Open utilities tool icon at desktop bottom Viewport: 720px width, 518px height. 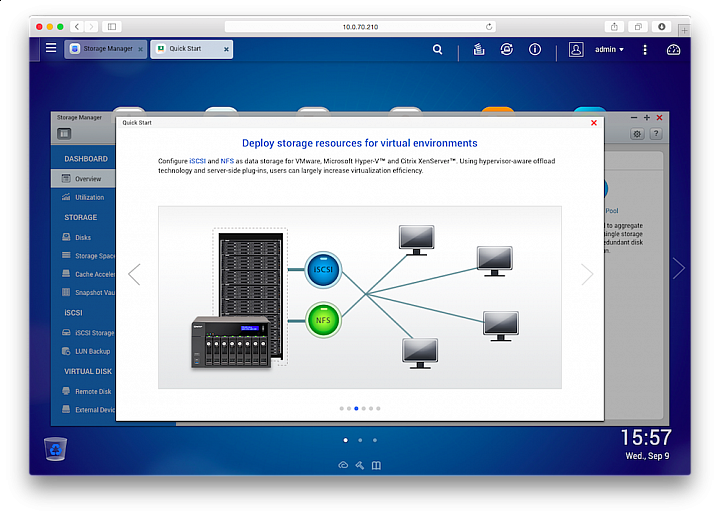click(360, 465)
